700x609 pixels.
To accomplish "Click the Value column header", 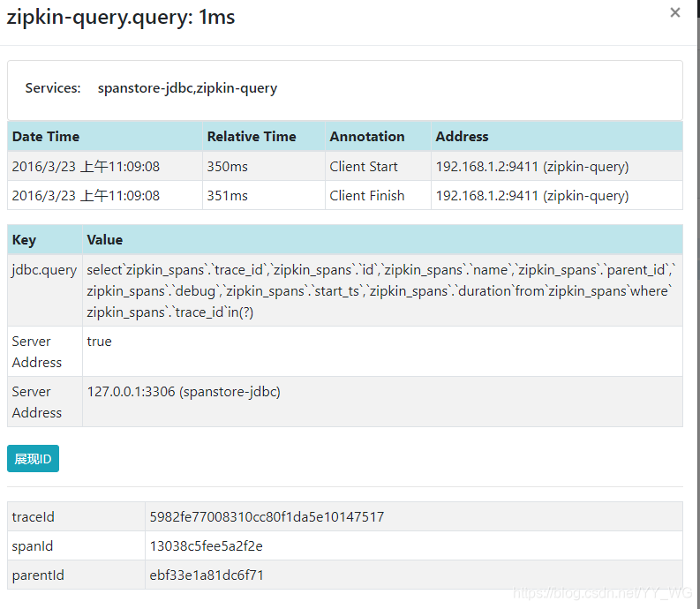I will pyautogui.click(x=382, y=240).
